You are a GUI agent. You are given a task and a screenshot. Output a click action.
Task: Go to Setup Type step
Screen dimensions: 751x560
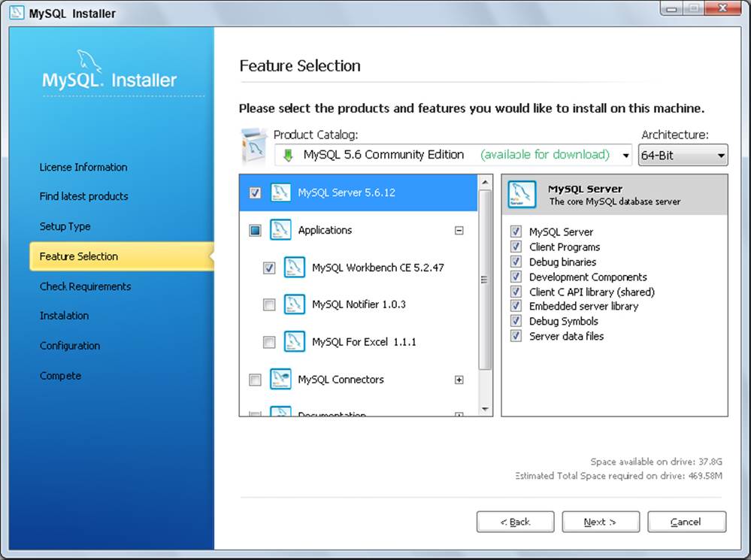[x=65, y=226]
